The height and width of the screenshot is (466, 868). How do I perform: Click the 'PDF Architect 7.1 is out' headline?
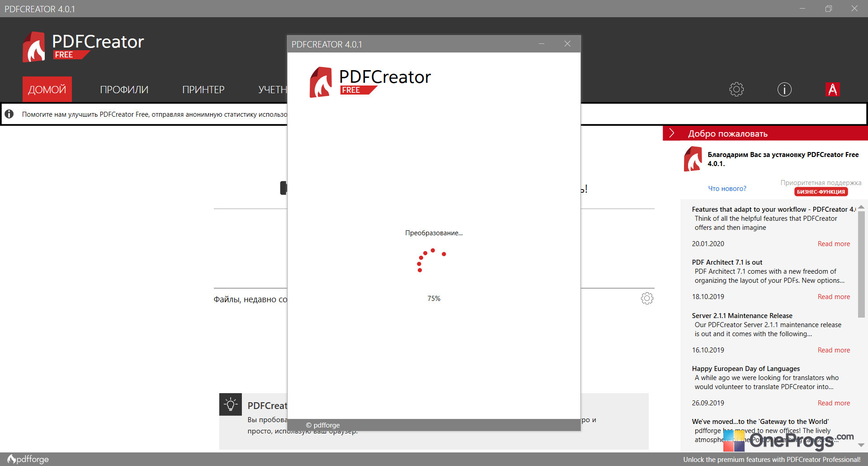pyautogui.click(x=727, y=262)
